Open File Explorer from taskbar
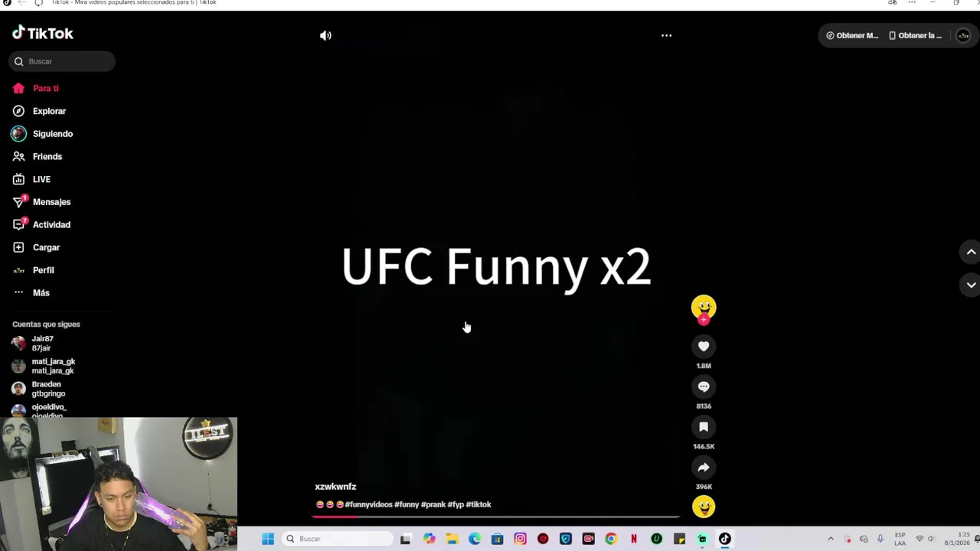The width and height of the screenshot is (980, 551). point(452,539)
